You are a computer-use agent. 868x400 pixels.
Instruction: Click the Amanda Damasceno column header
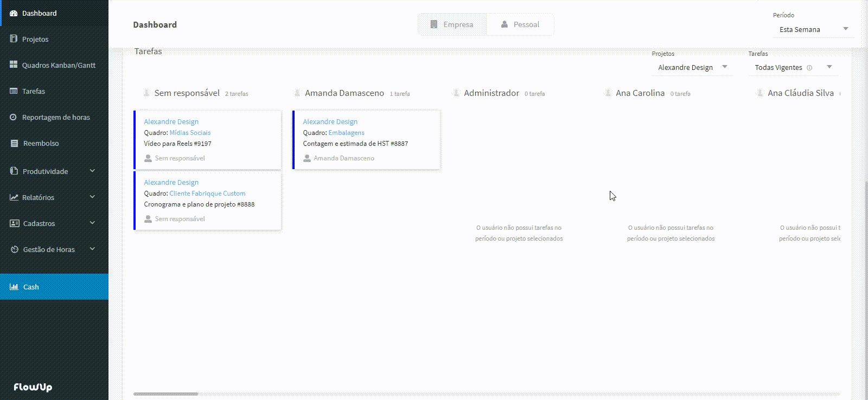(x=344, y=93)
